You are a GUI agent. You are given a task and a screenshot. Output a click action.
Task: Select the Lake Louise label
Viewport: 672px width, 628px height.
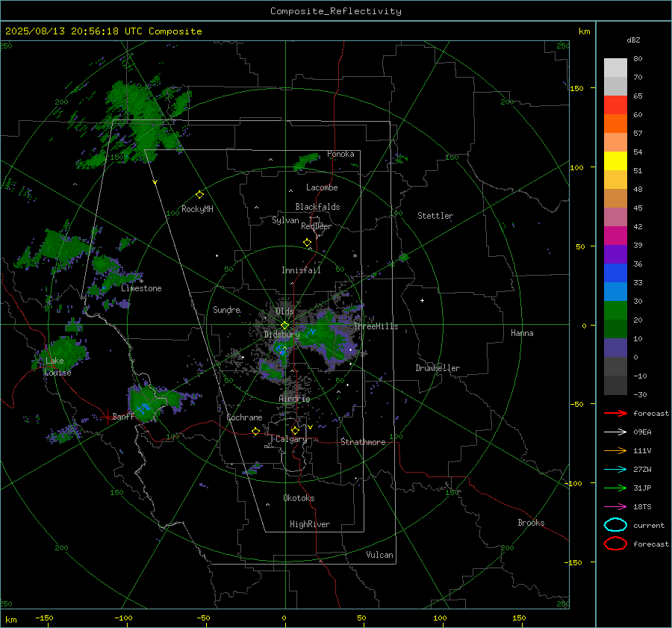click(57, 367)
